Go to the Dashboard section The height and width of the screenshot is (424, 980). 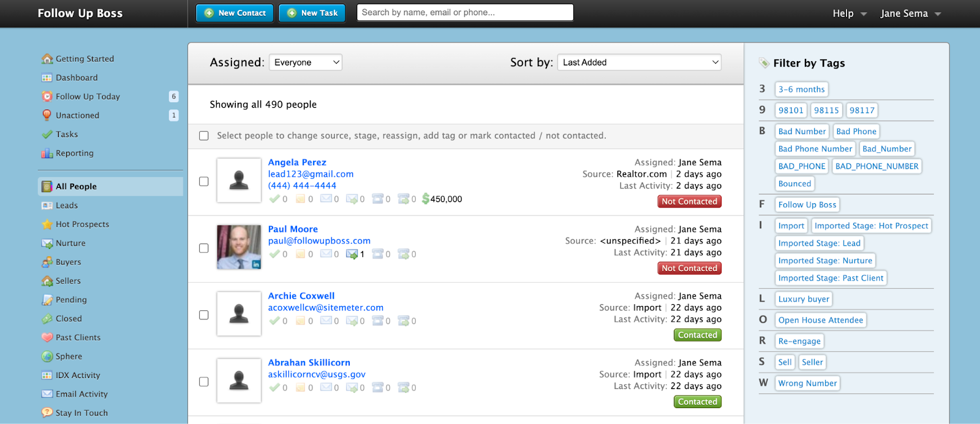77,78
